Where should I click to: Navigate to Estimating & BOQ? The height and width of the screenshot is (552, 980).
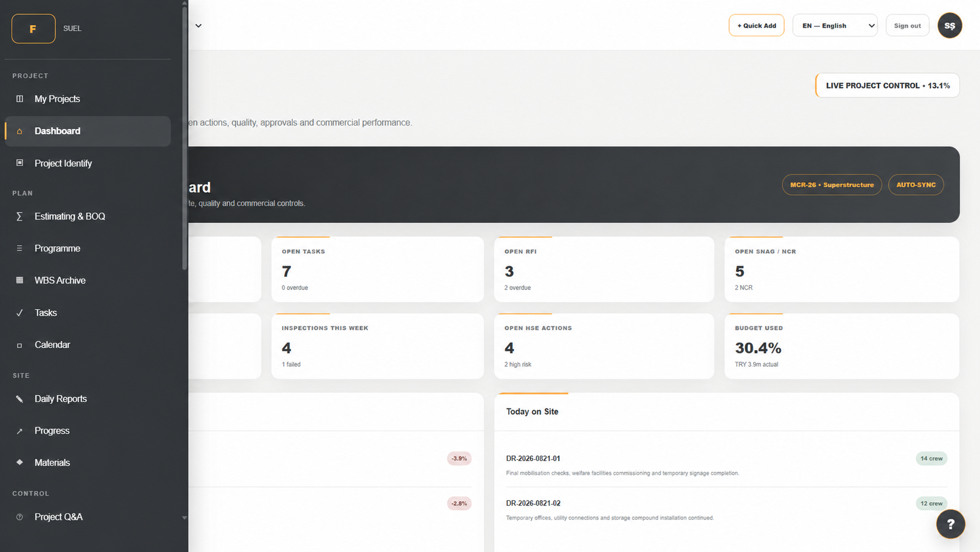click(88, 216)
